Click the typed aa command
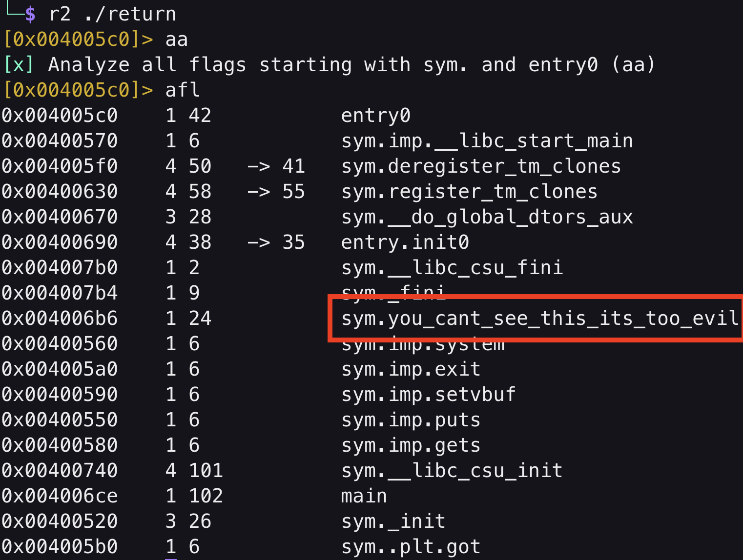This screenshot has width=743, height=560. (177, 40)
